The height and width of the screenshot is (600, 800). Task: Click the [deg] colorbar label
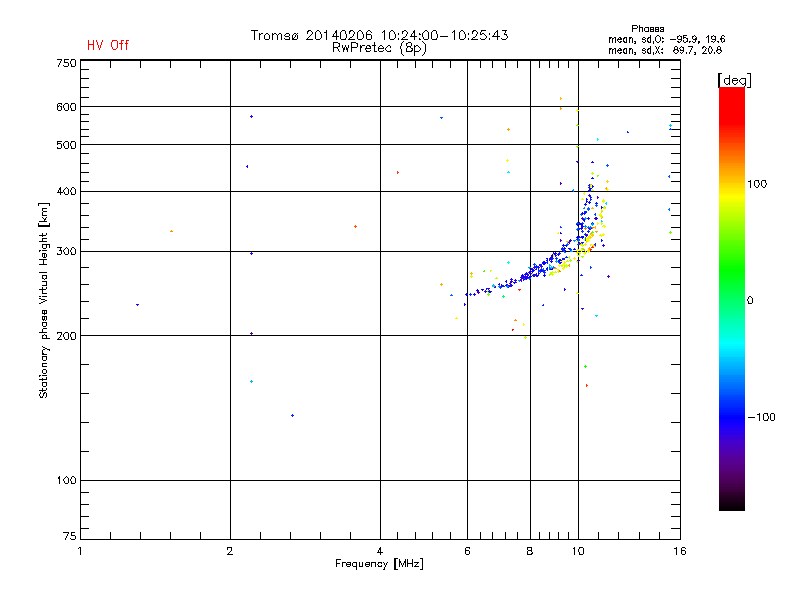[x=734, y=80]
